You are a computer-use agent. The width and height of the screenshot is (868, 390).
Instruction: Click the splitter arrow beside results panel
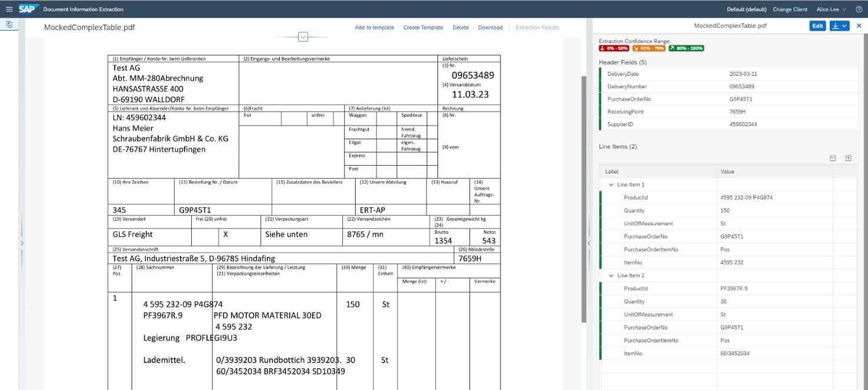coord(589,243)
